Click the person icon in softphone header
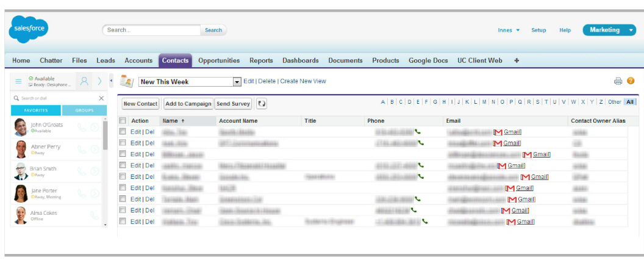Viewport: 644px width, 268px height. click(84, 81)
